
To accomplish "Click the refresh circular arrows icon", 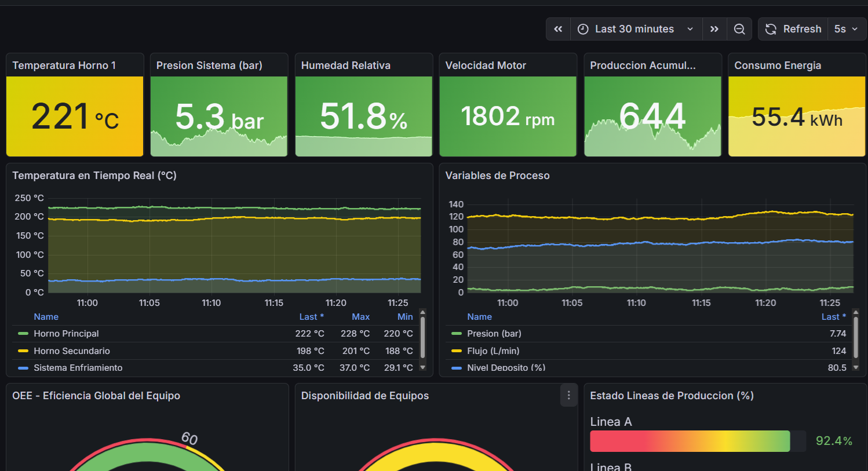I will [771, 29].
